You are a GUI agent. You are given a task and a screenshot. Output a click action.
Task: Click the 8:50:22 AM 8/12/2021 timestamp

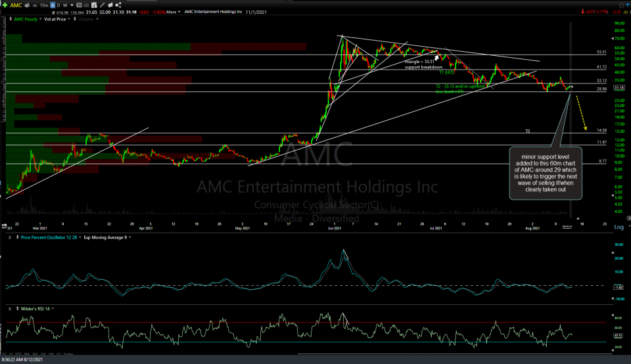(22, 359)
